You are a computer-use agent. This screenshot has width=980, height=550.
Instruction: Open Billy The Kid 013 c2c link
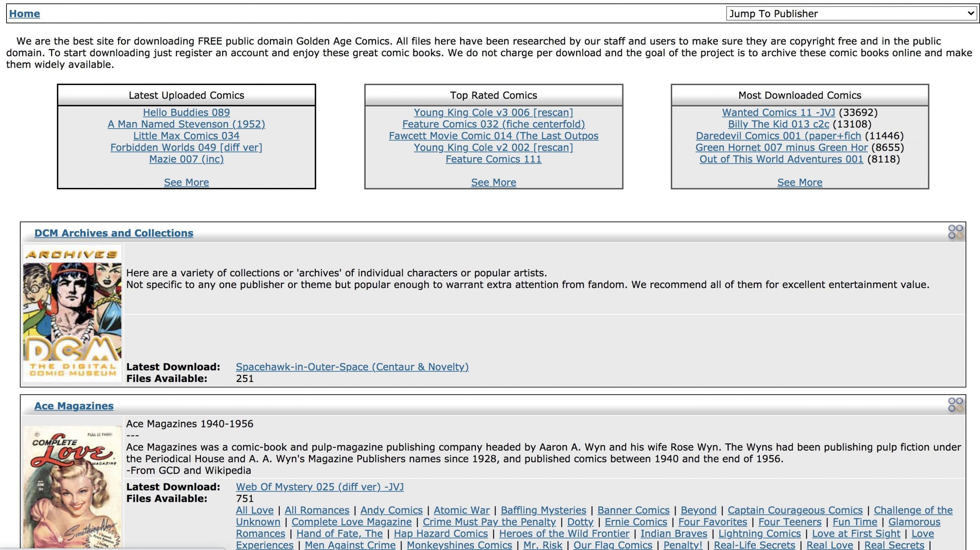point(778,124)
